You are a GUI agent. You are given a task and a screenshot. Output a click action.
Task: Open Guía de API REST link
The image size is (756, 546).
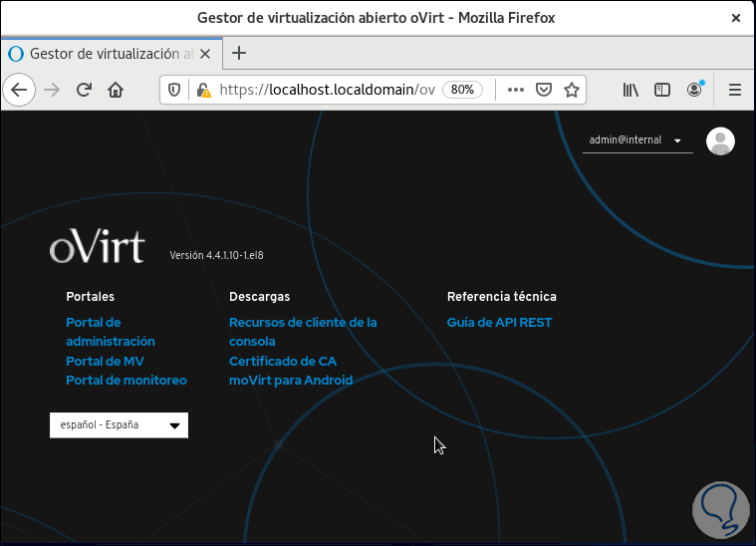click(x=499, y=322)
